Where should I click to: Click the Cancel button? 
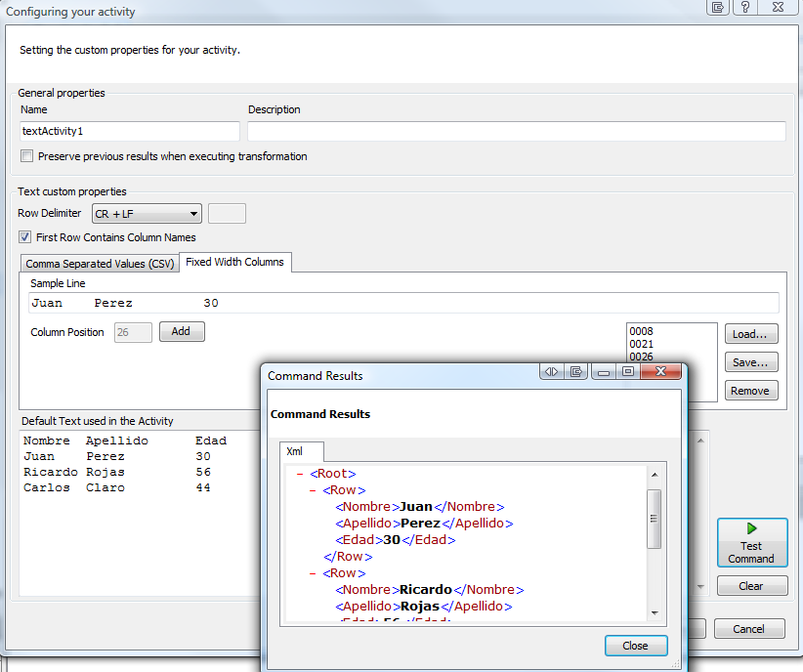(x=748, y=628)
